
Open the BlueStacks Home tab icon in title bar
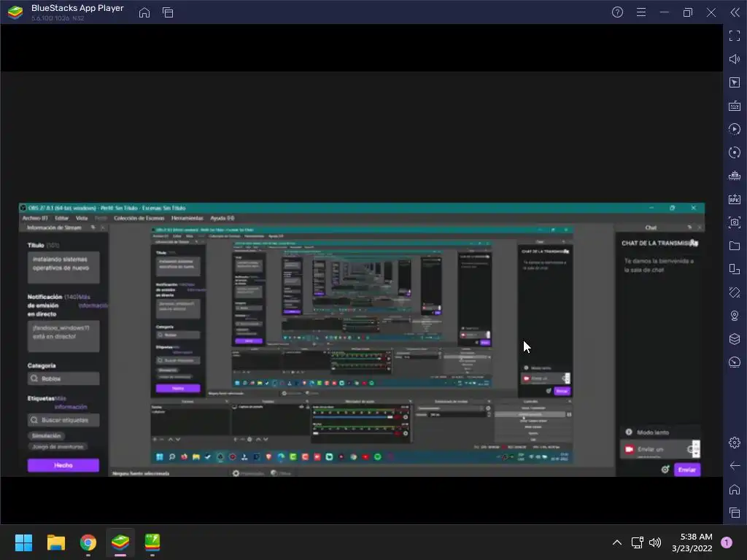point(144,12)
